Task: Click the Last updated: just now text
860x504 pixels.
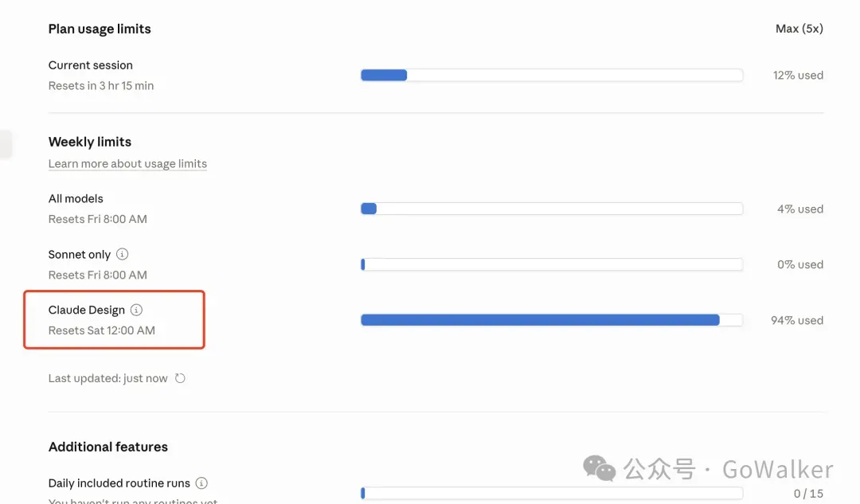Action: [x=108, y=378]
